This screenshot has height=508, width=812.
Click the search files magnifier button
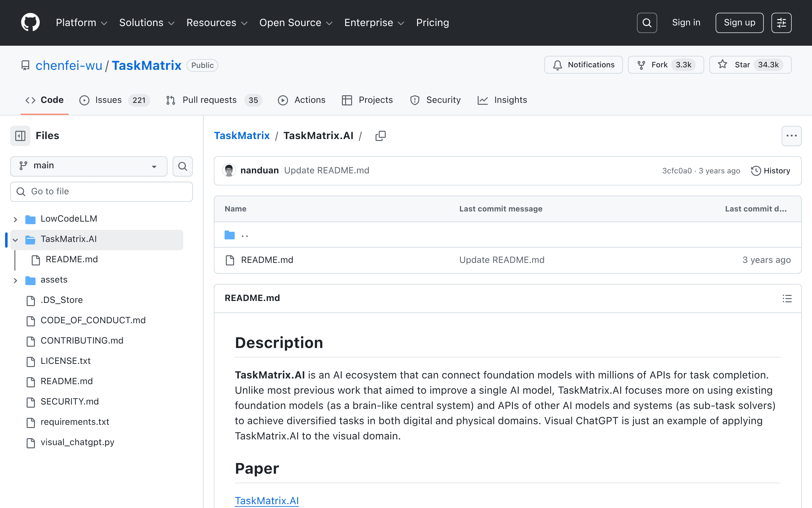(x=182, y=166)
